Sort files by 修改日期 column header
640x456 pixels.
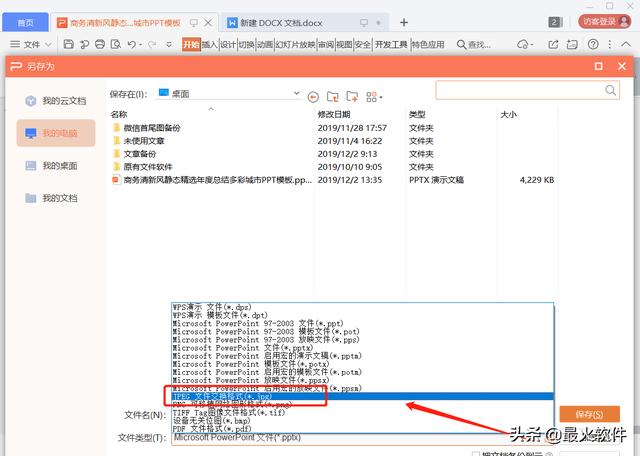coord(334,114)
